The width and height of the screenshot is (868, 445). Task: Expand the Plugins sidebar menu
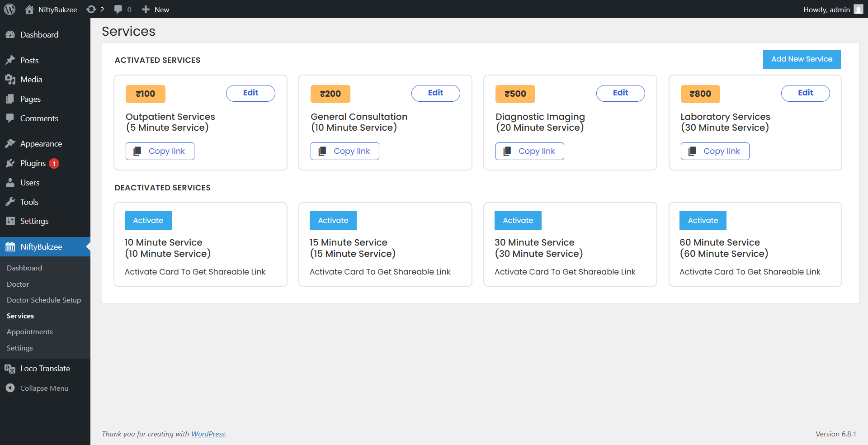pyautogui.click(x=33, y=163)
